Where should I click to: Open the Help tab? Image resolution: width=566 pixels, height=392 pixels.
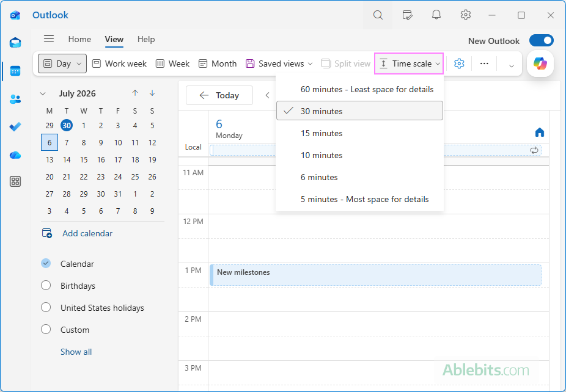(146, 39)
